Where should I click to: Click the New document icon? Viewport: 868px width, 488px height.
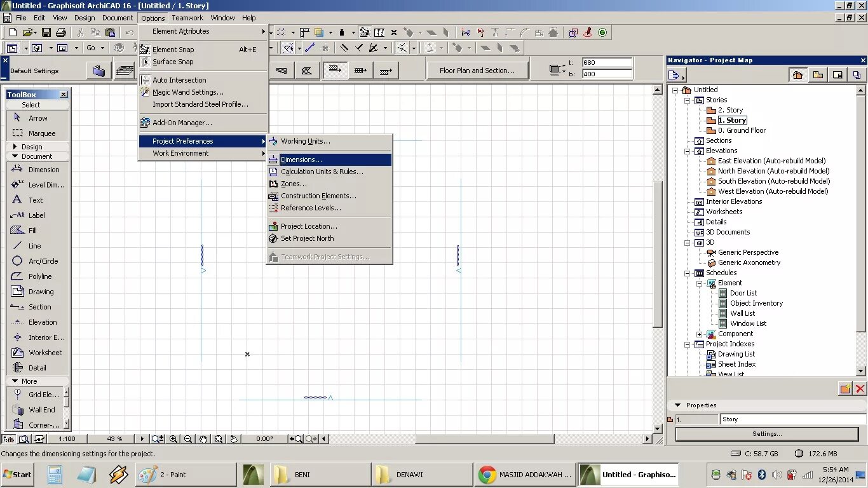[13, 32]
